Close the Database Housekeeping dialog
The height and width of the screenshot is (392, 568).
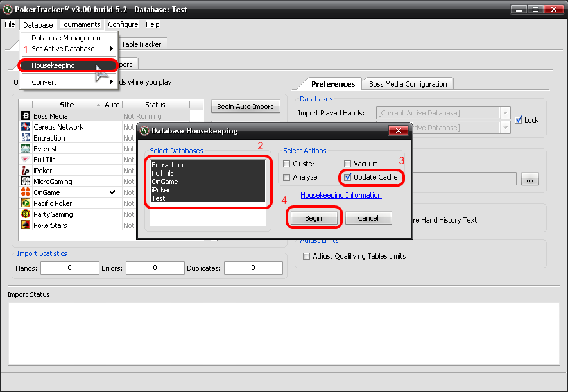(x=398, y=131)
